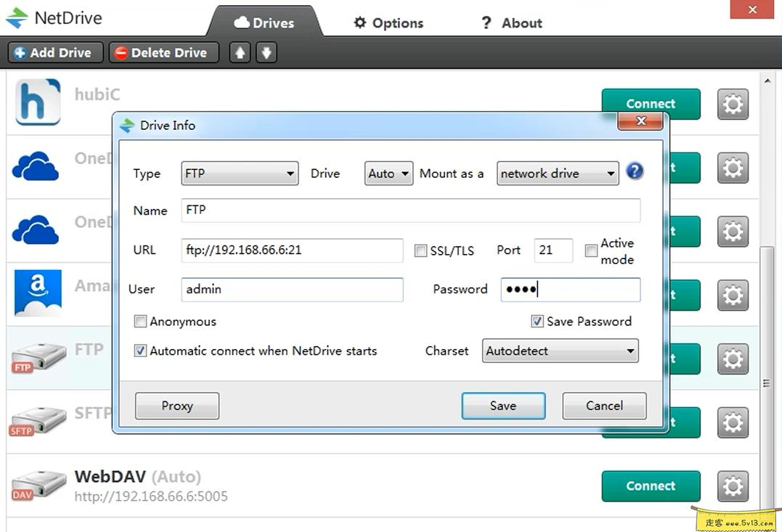Select the WebDAV drive icon
The height and width of the screenshot is (532, 782).
[x=38, y=486]
